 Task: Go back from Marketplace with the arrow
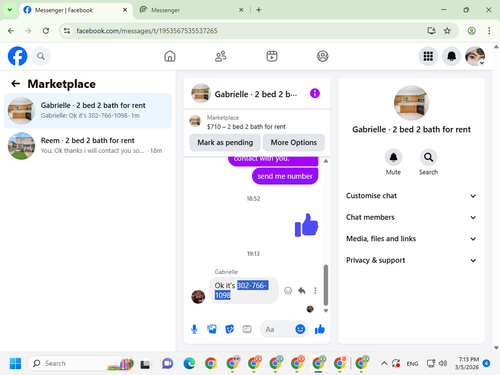tap(16, 83)
